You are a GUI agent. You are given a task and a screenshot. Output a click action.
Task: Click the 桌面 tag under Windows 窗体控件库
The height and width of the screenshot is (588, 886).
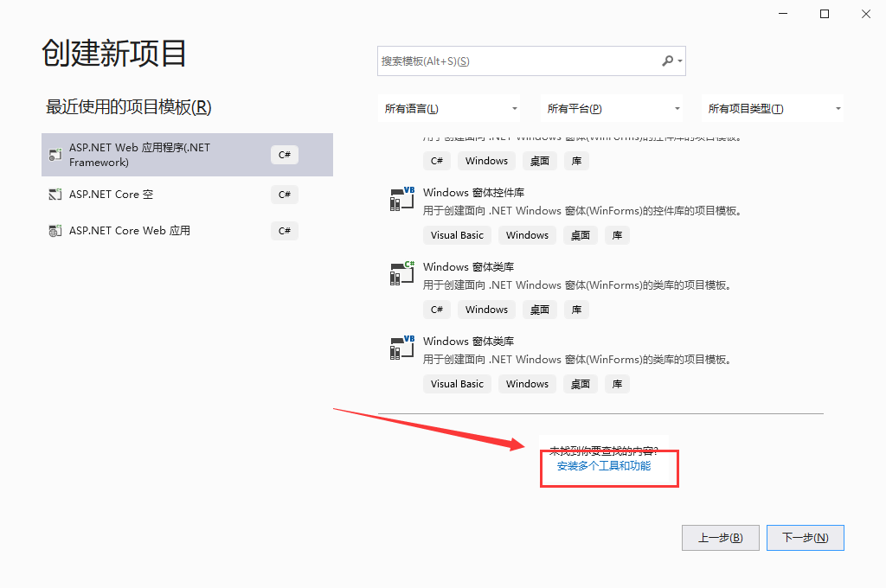click(581, 235)
